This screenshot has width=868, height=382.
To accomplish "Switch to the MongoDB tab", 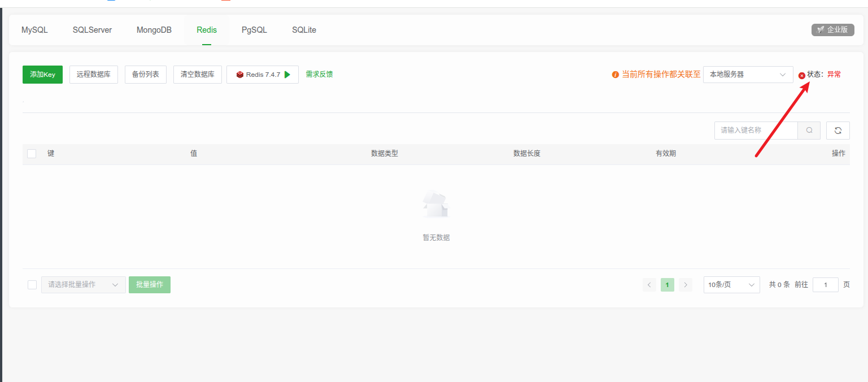I will coord(154,30).
